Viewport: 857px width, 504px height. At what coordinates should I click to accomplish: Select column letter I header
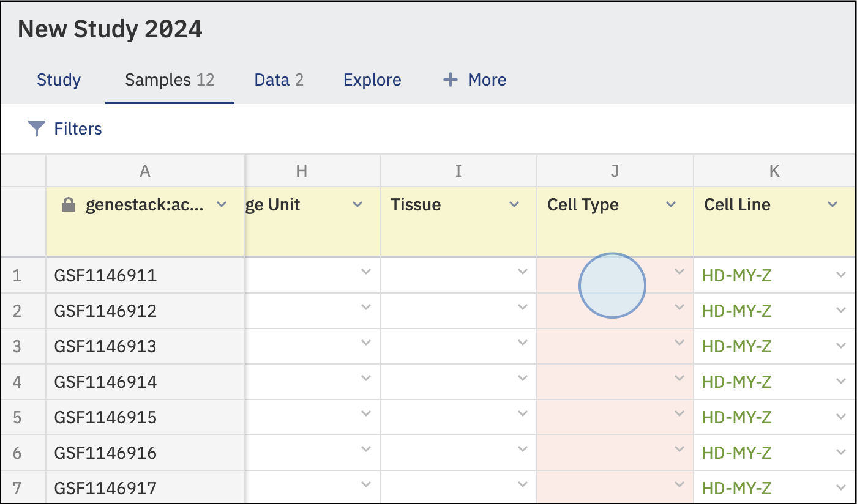(x=458, y=171)
